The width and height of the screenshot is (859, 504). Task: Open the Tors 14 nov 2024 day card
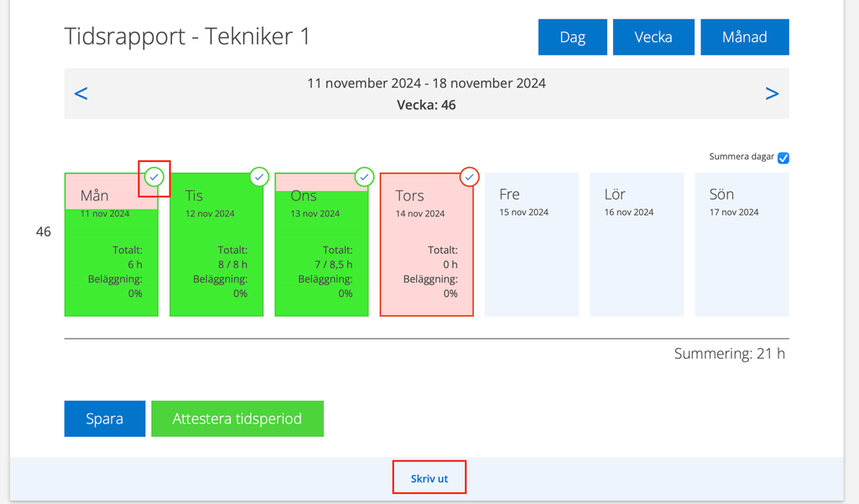tap(427, 245)
